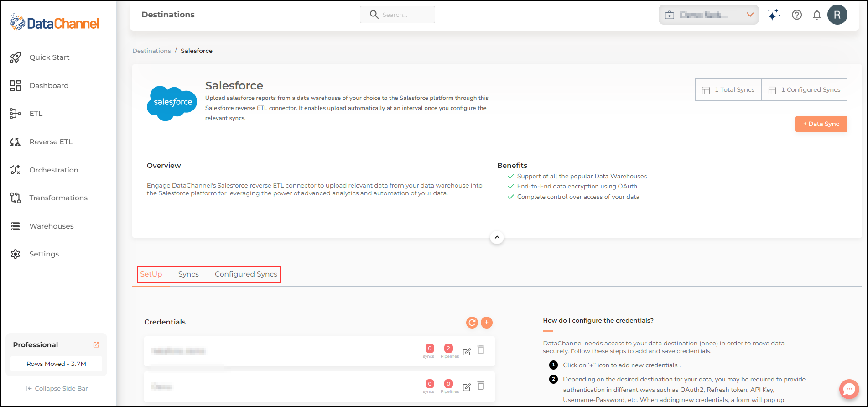The width and height of the screenshot is (868, 407).
Task: Click "How do I configure the credentials?" heading
Action: pos(598,321)
